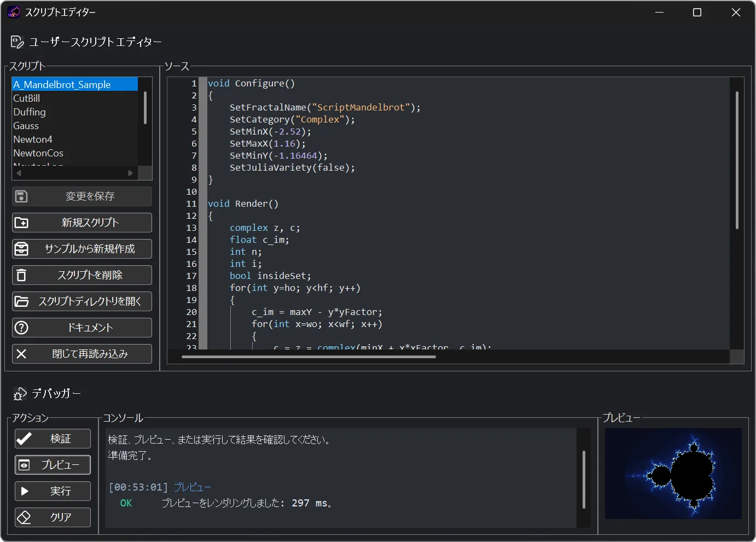Screen dimensions: 756x542
Task: Click the eraser icon on クリア button
Action: click(24, 517)
